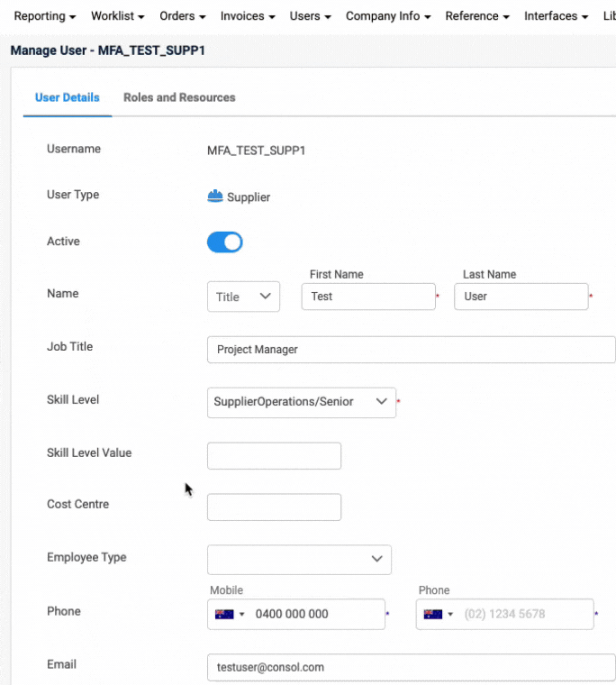The height and width of the screenshot is (685, 616).
Task: Open the Employee Type dropdown
Action: click(300, 559)
